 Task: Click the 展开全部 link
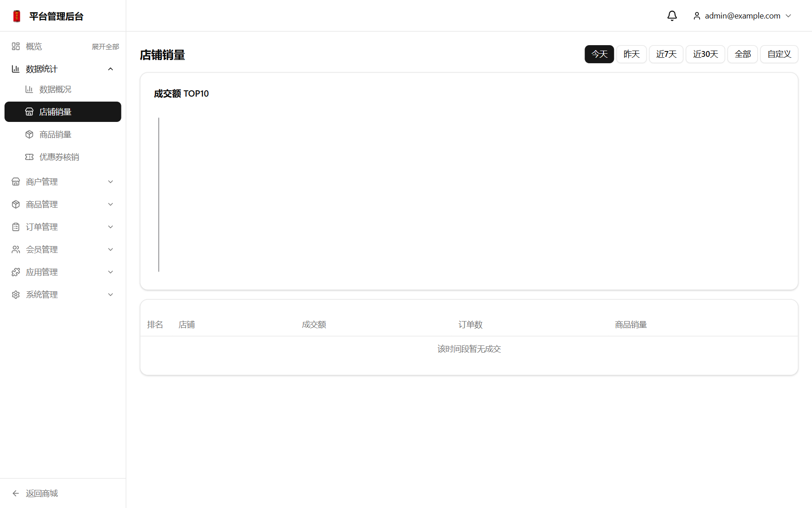point(106,47)
